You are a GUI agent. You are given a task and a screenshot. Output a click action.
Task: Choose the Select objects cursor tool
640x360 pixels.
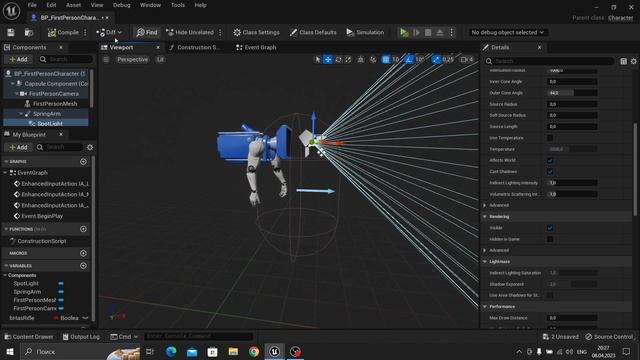pyautogui.click(x=317, y=60)
